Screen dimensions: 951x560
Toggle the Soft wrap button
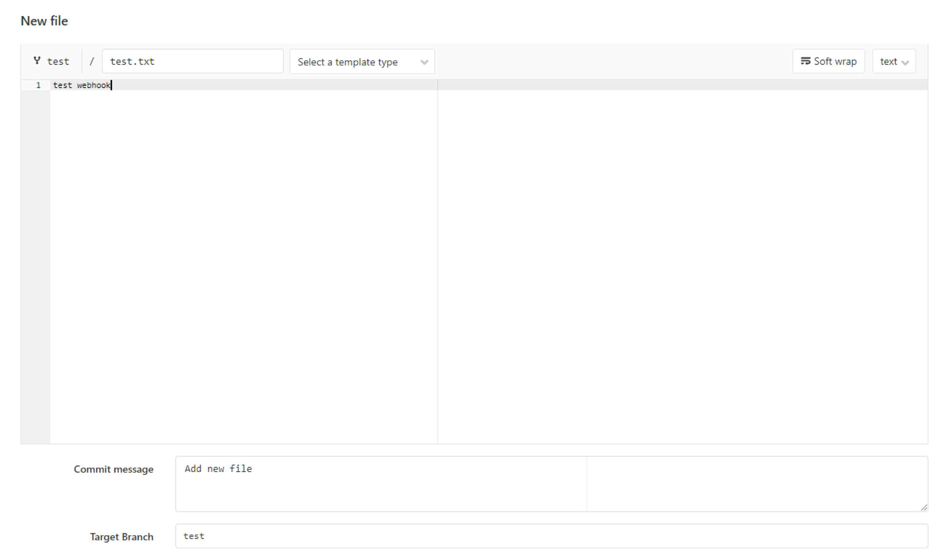pyautogui.click(x=828, y=61)
